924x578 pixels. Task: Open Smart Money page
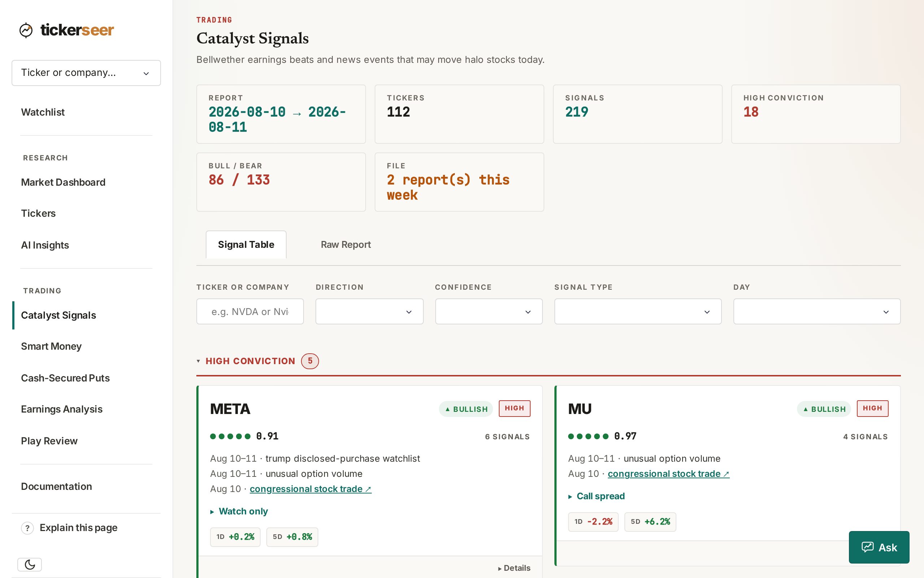(51, 346)
